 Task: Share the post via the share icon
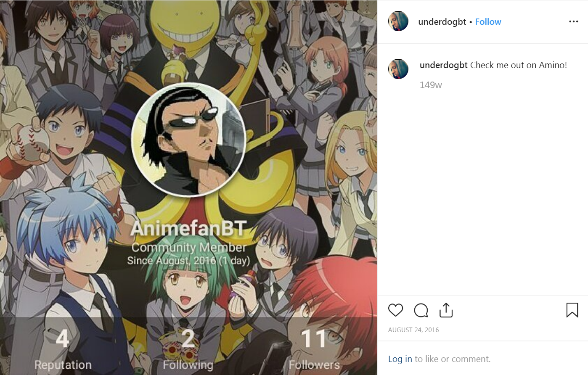pyautogui.click(x=446, y=310)
